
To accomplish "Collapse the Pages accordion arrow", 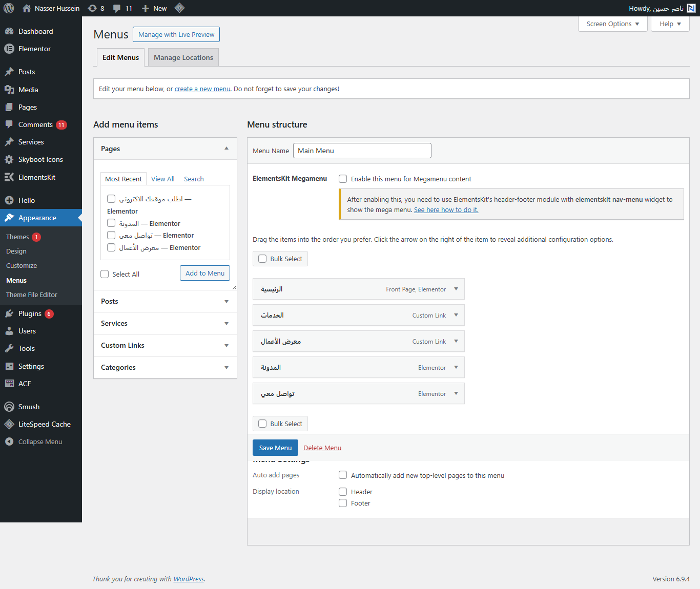I will [227, 149].
